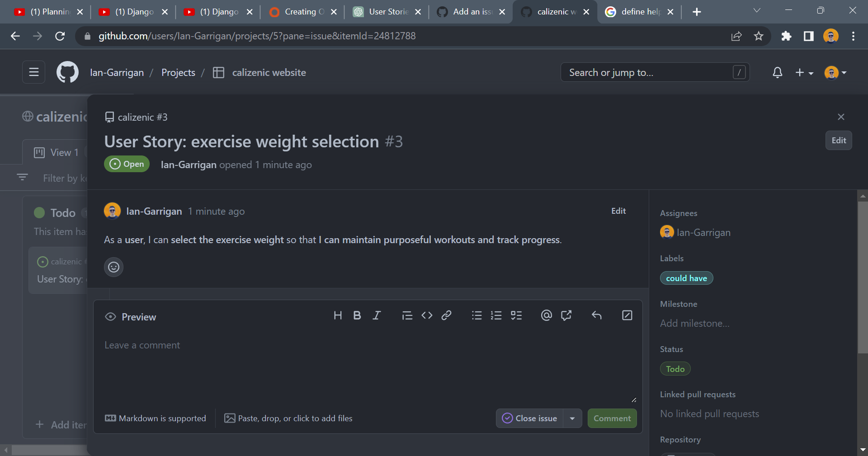Insert a bulleted list in the comment
Screen dimensions: 868x456
pyautogui.click(x=476, y=315)
